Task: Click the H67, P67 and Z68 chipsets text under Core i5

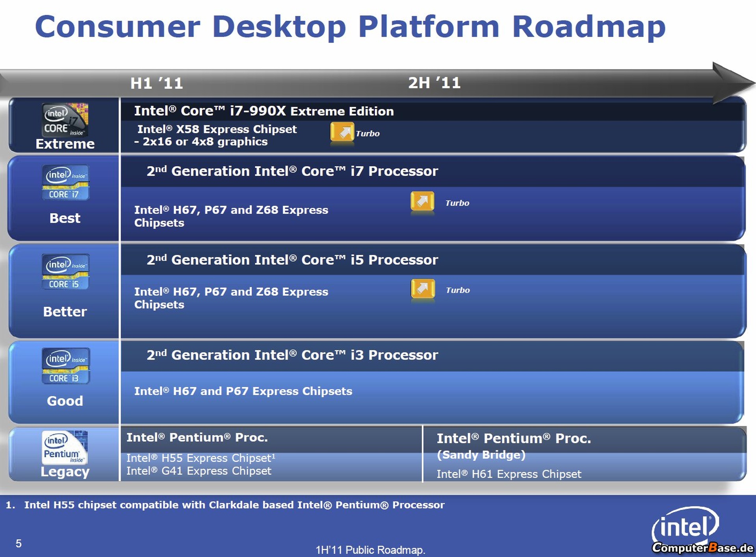Action: pos(231,298)
